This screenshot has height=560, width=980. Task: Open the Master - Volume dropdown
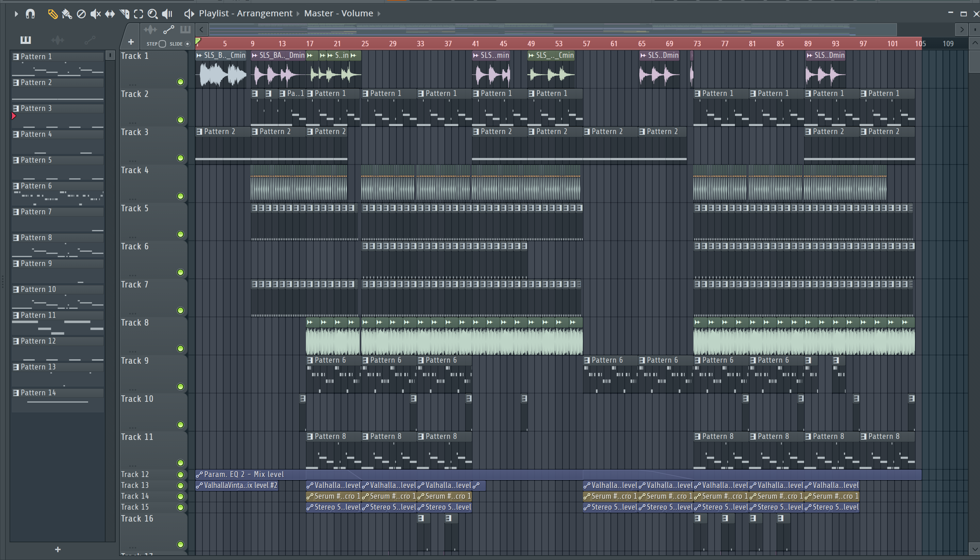pos(339,14)
